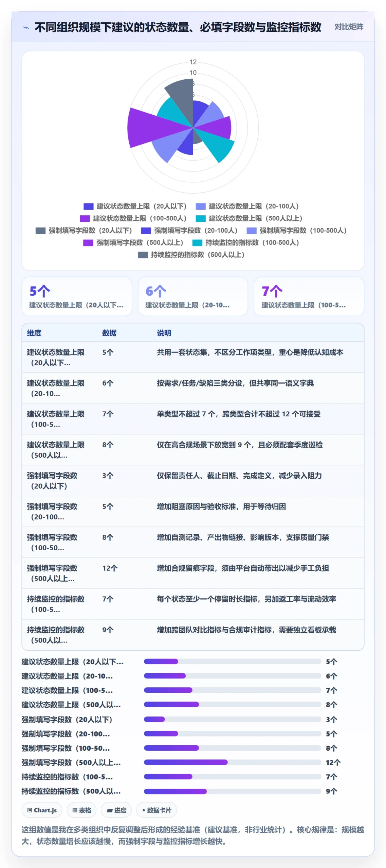Screen dimensions: 386x868
Task: Click progress bar for 建议状态数量上限（20人以下…
Action: tap(233, 662)
